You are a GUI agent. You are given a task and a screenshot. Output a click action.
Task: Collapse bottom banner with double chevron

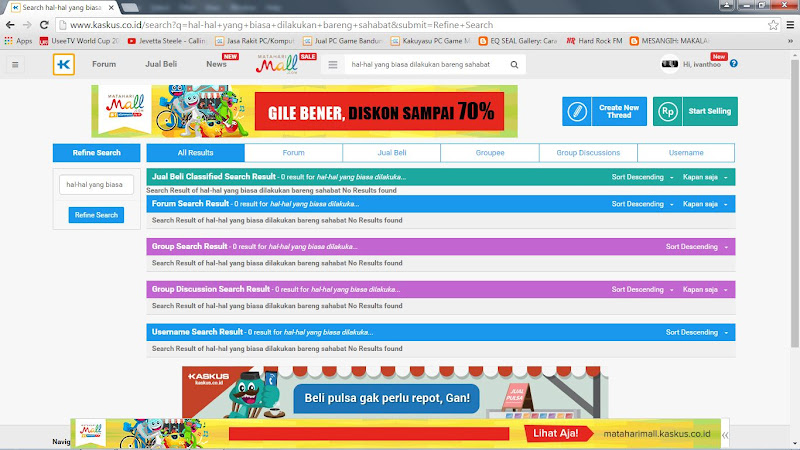click(725, 435)
